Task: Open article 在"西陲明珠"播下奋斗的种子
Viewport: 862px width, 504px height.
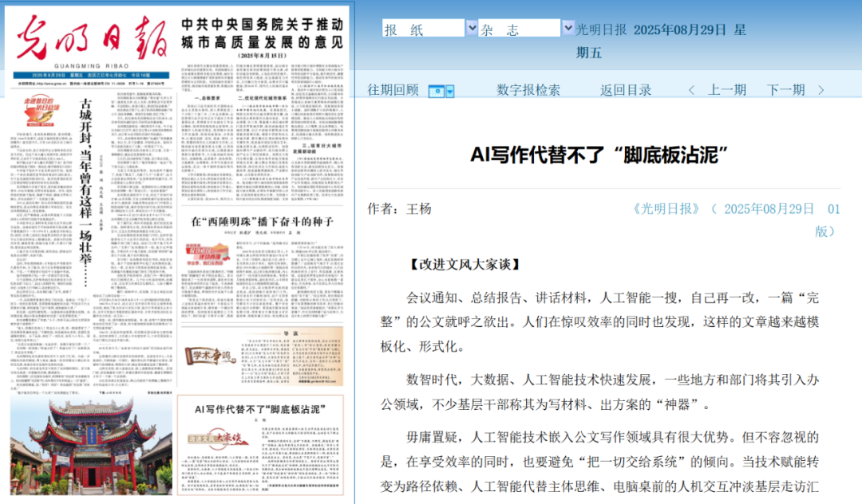Action: coord(263,222)
